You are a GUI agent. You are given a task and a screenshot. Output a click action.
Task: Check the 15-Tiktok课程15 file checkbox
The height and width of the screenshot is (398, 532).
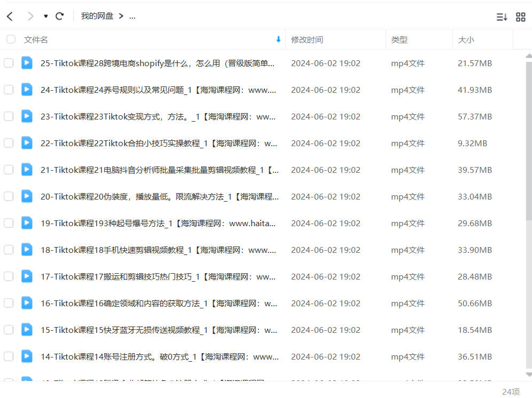(9, 330)
